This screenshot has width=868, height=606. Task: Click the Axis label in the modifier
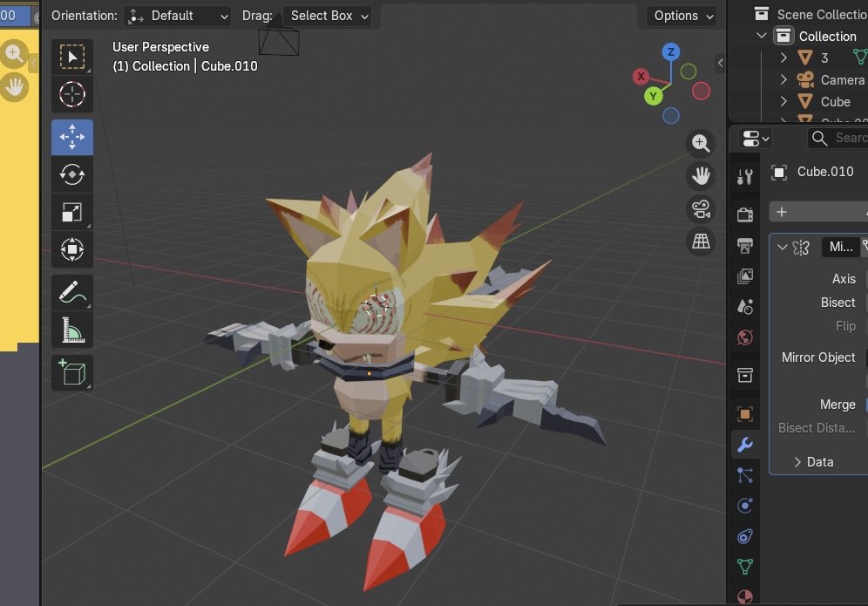point(844,279)
